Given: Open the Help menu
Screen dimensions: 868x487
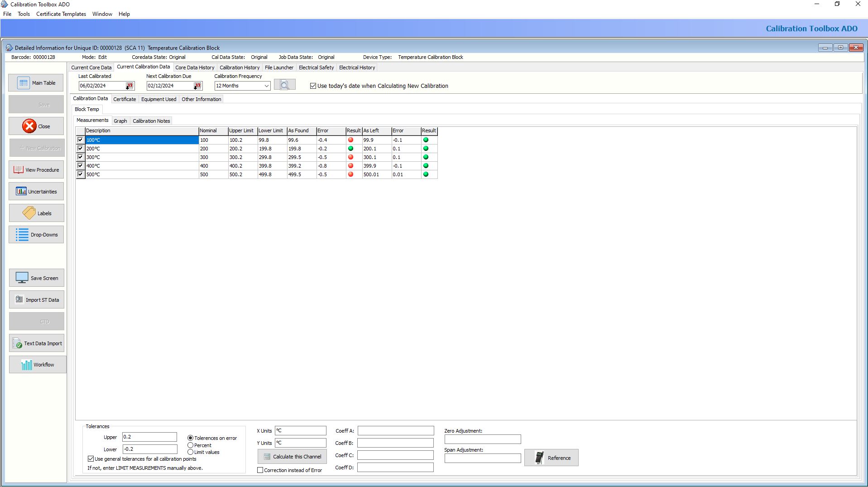Looking at the screenshot, I should [x=124, y=14].
